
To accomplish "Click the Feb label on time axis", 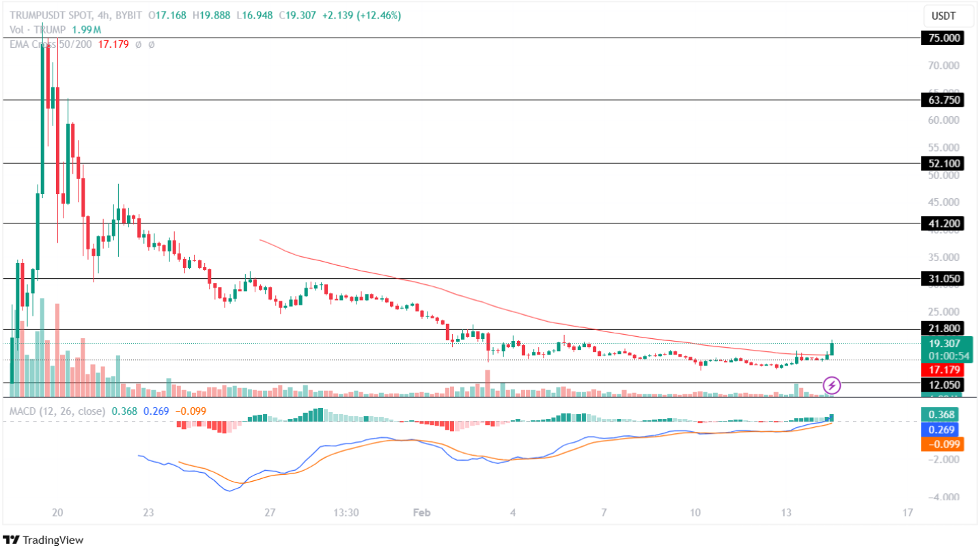I will pos(421,512).
